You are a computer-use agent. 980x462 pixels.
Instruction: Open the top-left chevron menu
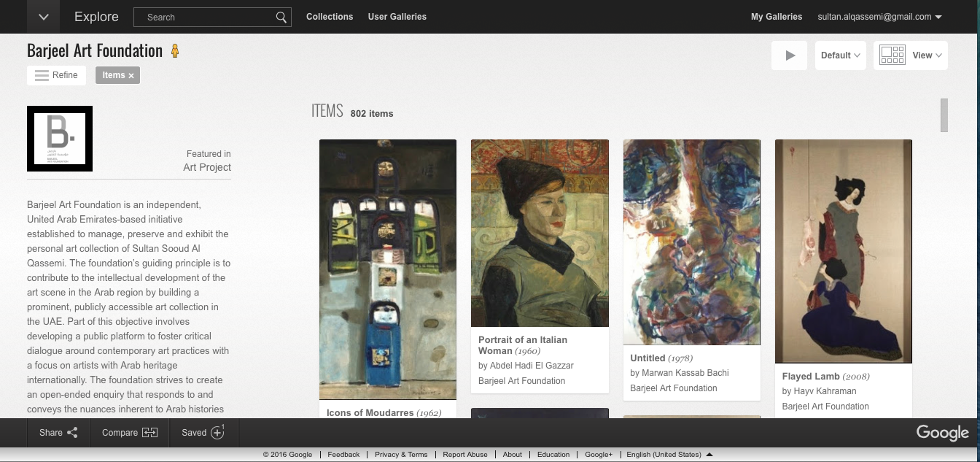coord(43,17)
